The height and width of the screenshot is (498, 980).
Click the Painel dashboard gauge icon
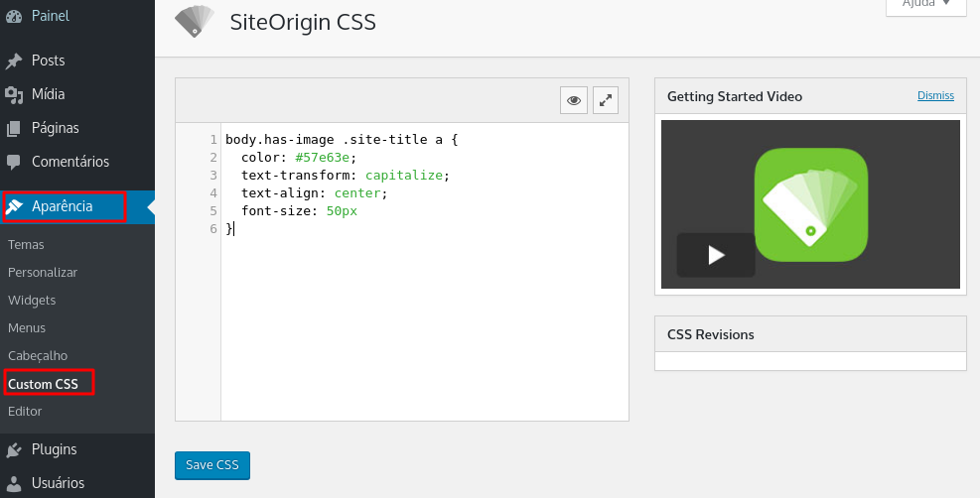click(x=14, y=16)
